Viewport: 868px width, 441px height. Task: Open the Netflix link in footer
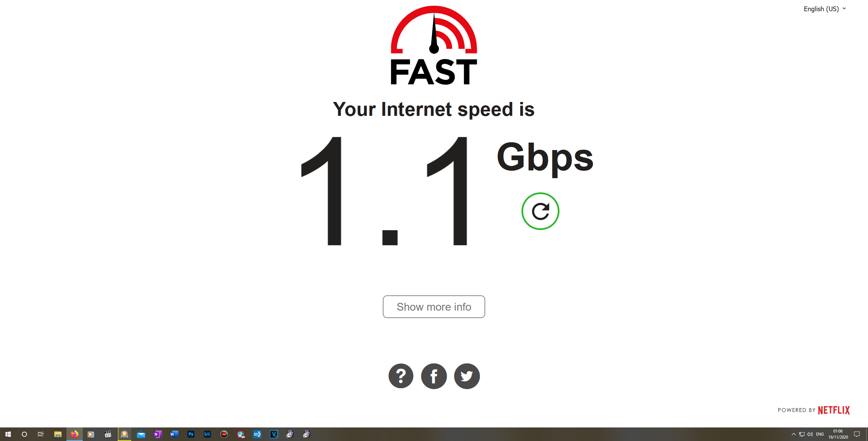[x=834, y=410]
